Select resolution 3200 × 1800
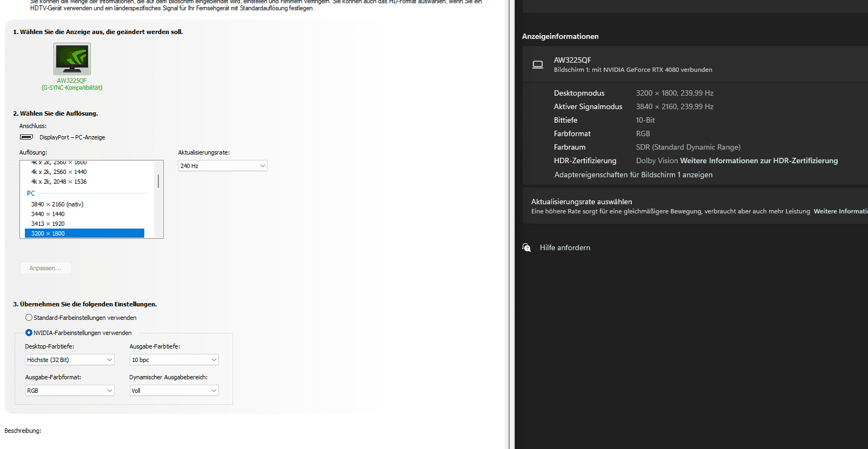The height and width of the screenshot is (449, 868). (84, 233)
